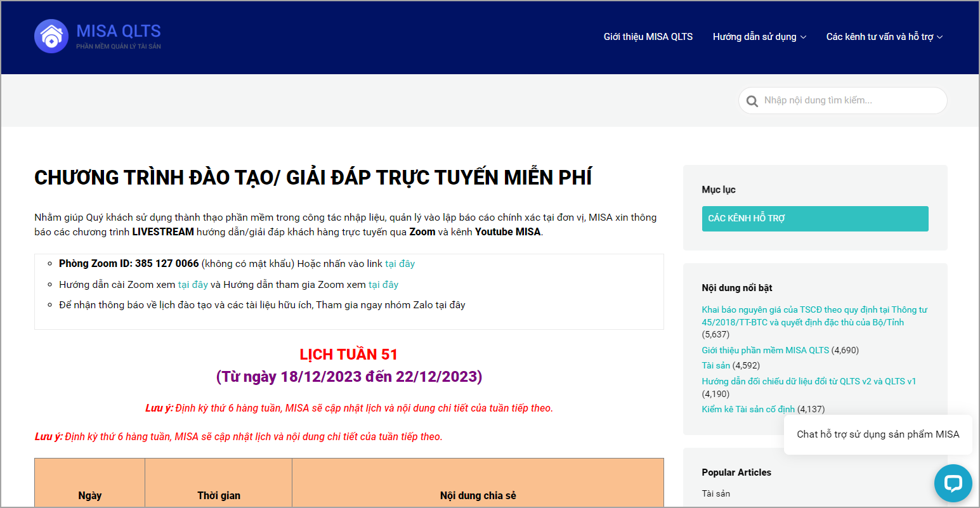980x508 pixels.
Task: Select CÁC KÊNH HỖ TRỢ in the Mục lục
Action: 815,219
